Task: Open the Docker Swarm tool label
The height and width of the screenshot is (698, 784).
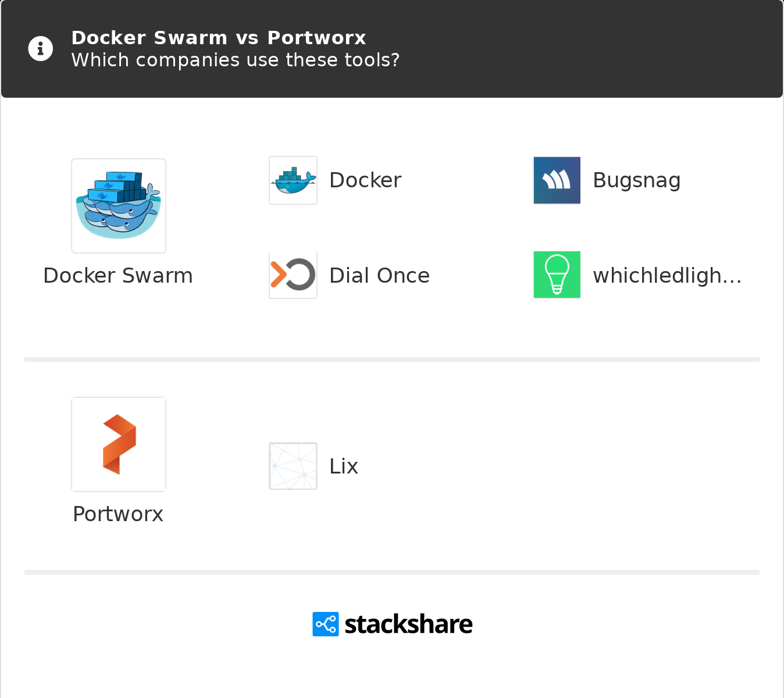Action: [x=118, y=276]
